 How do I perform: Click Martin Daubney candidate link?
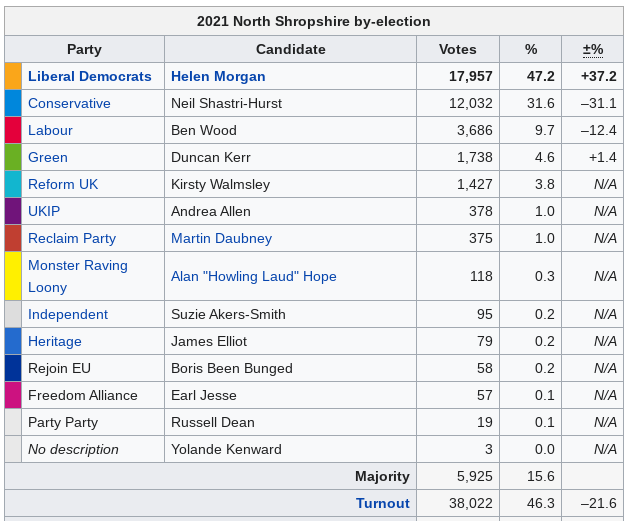click(221, 238)
